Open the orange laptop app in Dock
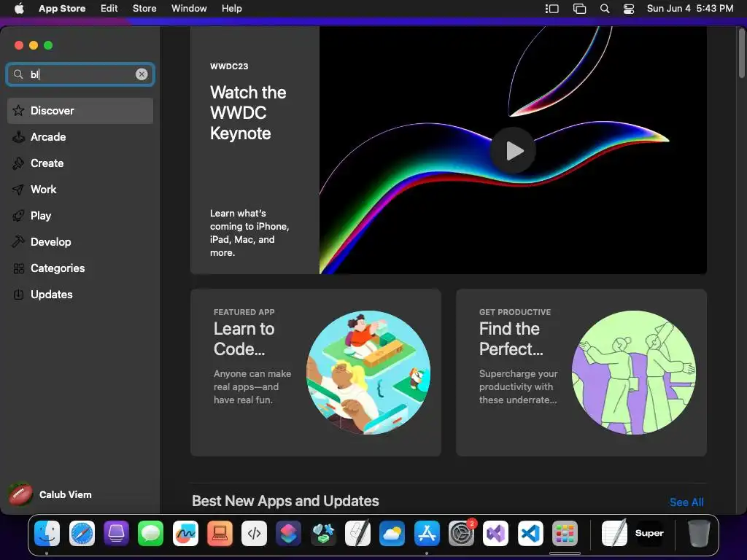The image size is (747, 560). point(220,533)
